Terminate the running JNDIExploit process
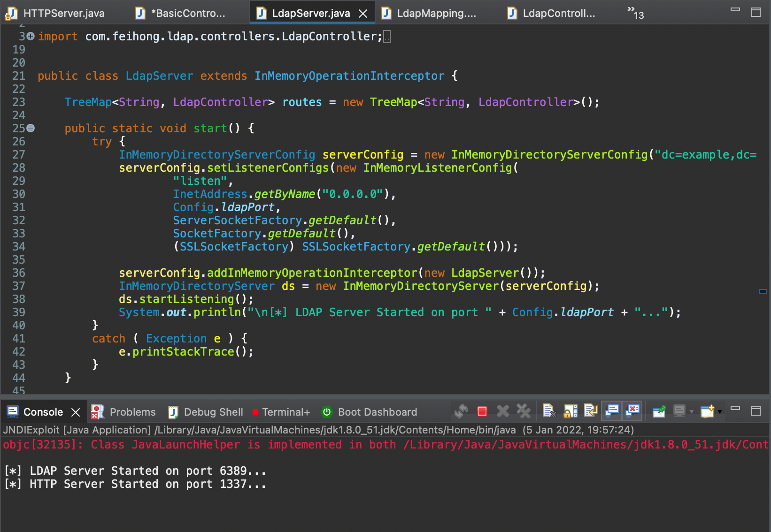This screenshot has height=532, width=771. tap(482, 411)
